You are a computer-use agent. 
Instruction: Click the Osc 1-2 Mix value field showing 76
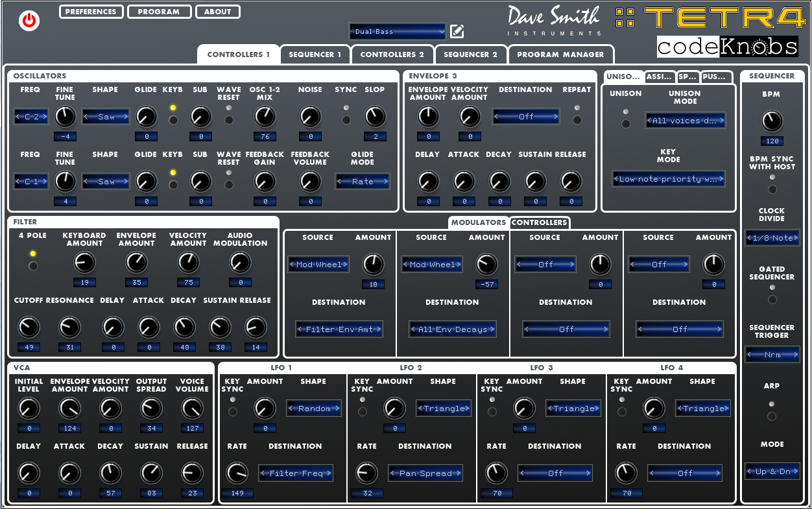[x=265, y=137]
